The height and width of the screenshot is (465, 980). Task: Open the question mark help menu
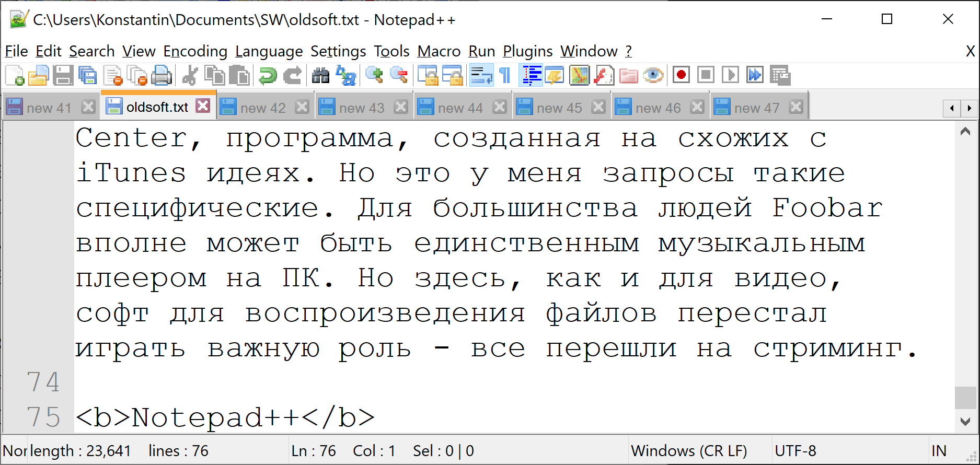coord(629,51)
